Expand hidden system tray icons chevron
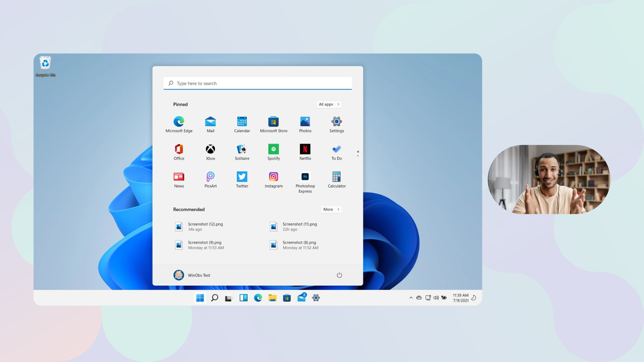The height and width of the screenshot is (362, 644). pyautogui.click(x=411, y=298)
